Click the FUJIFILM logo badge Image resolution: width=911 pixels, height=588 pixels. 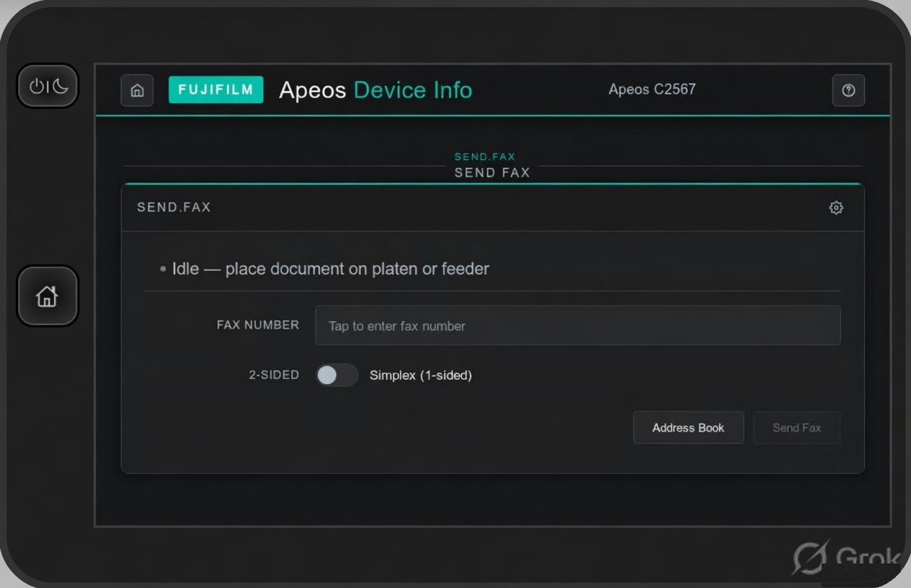215,90
